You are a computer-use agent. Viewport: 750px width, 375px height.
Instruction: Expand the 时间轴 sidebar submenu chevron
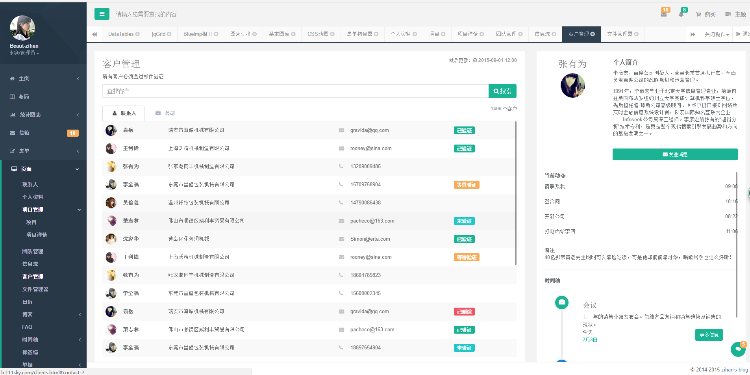(x=79, y=340)
